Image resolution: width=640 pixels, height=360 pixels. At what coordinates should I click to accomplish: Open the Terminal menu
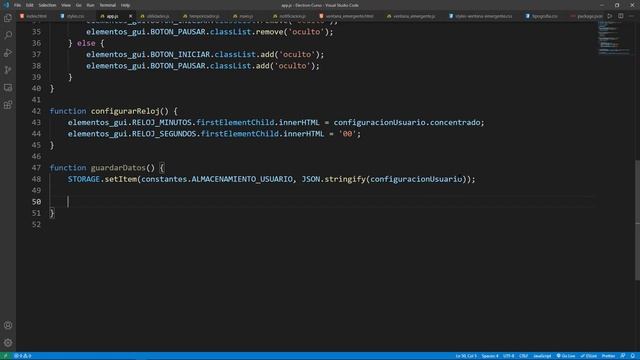(x=108, y=5)
